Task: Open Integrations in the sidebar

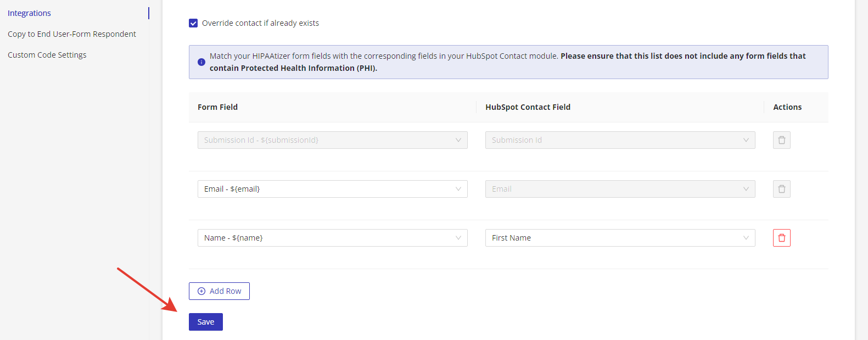Action: point(29,13)
